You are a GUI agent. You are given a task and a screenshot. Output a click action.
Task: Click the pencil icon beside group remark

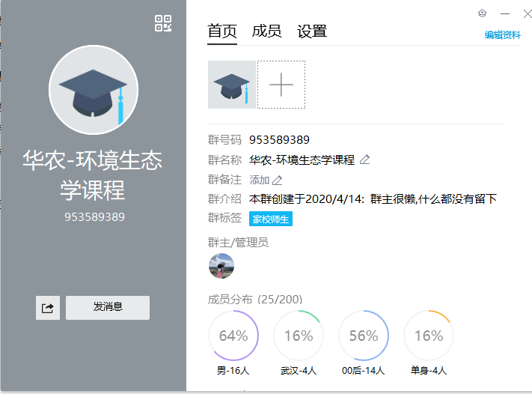pyautogui.click(x=278, y=180)
